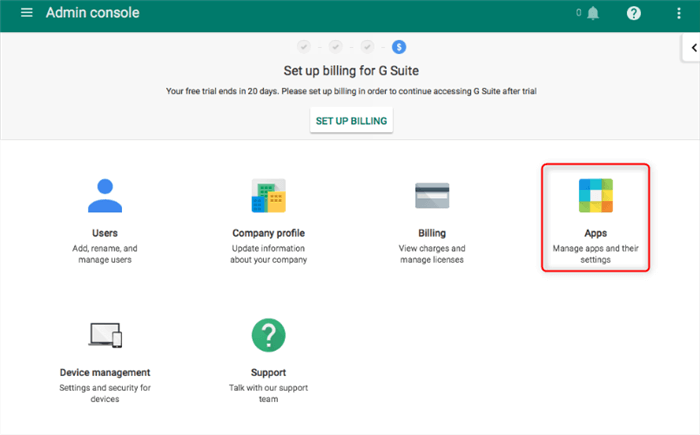Screen dimensions: 700x435
Task: Click the Users label text
Action: (106, 233)
